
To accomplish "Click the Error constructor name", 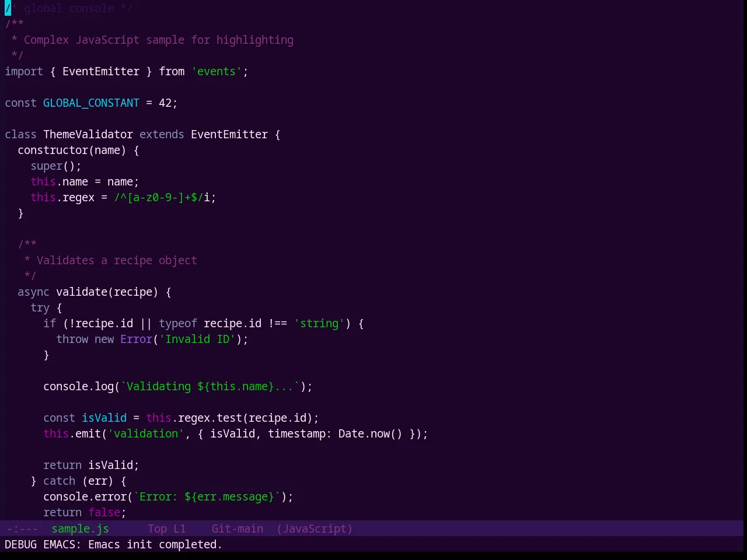I will pyautogui.click(x=136, y=339).
